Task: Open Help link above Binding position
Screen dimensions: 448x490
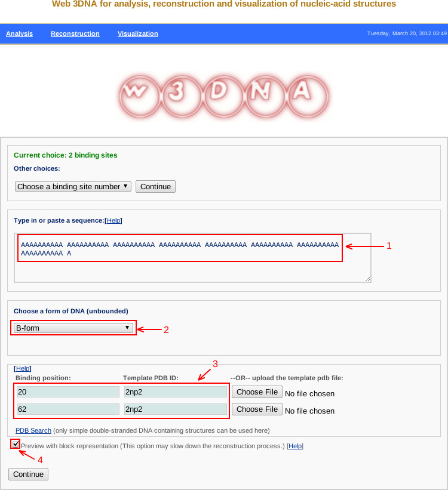Action: 23,368
